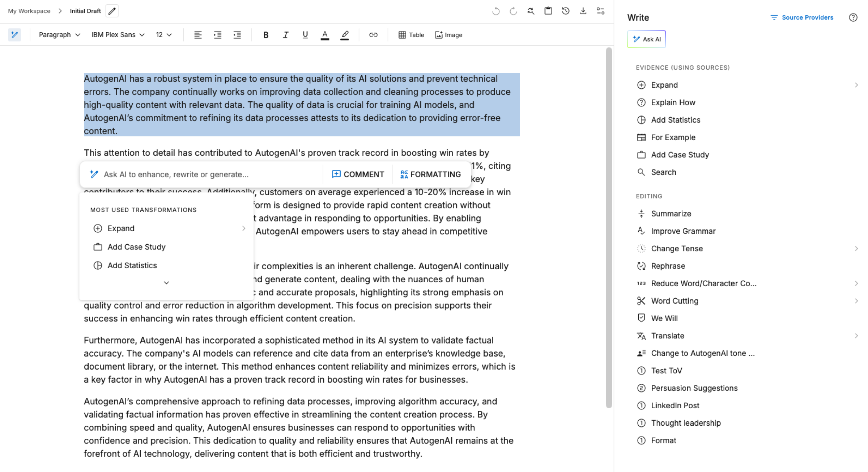
Task: Click the AI magic wand toolbar icon
Action: [x=14, y=35]
